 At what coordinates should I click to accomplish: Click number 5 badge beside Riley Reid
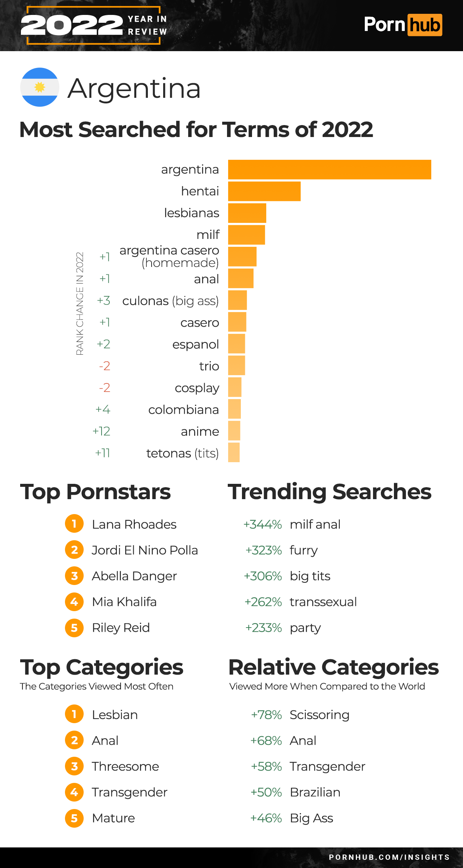pos(74,628)
